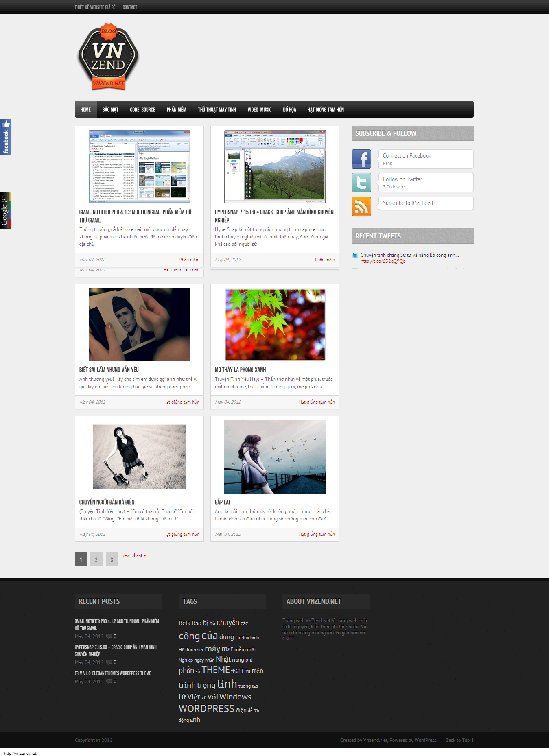Open the Thủ Thuật Máy Tính menu
Image resolution: width=549 pixels, height=756 pixels.
point(217,110)
